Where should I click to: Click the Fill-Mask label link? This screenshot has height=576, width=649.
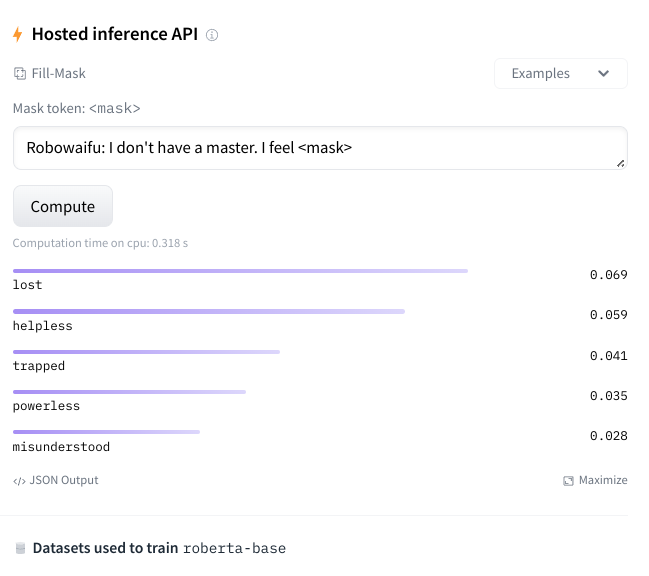tap(58, 74)
